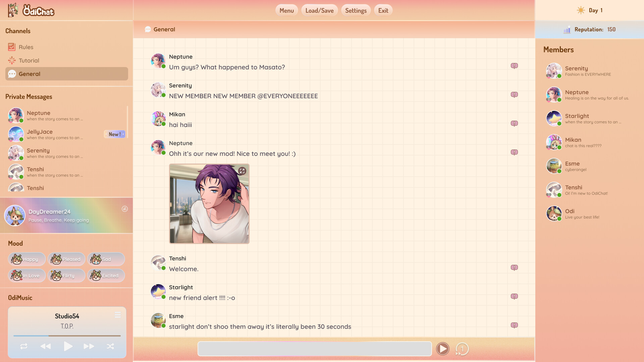Click the Exit button
This screenshot has height=362, width=644.
(x=383, y=10)
